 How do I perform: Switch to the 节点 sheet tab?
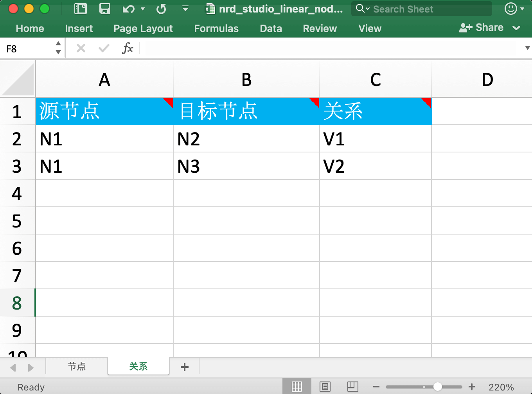click(77, 366)
